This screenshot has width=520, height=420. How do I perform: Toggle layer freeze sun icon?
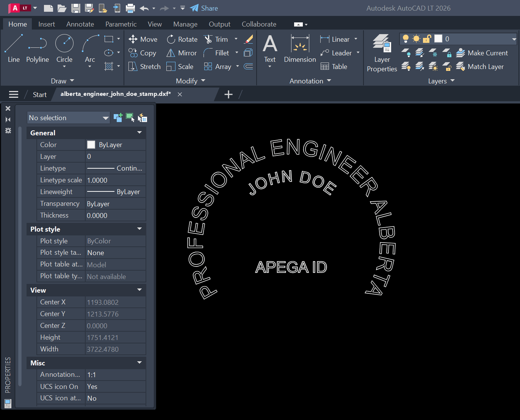click(417, 39)
